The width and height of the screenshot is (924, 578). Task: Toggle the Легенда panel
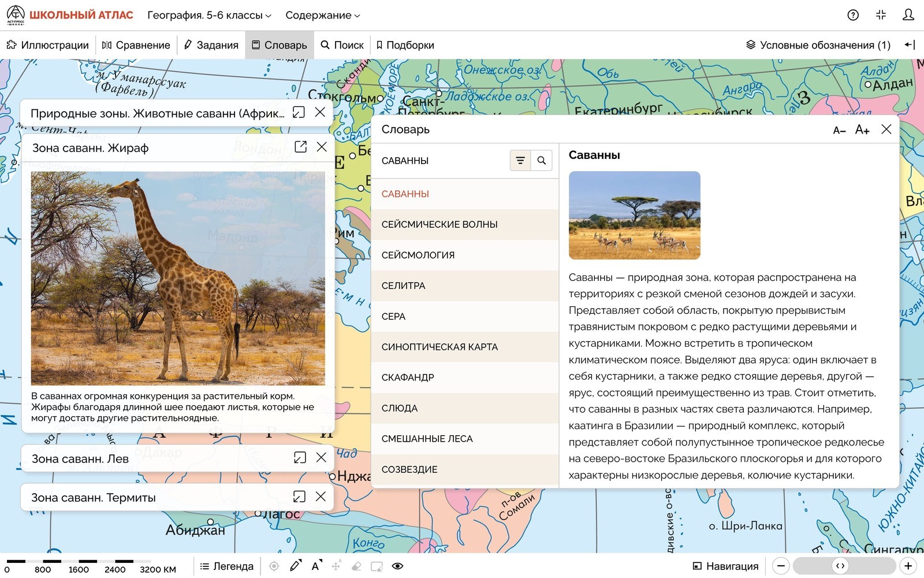click(x=227, y=566)
